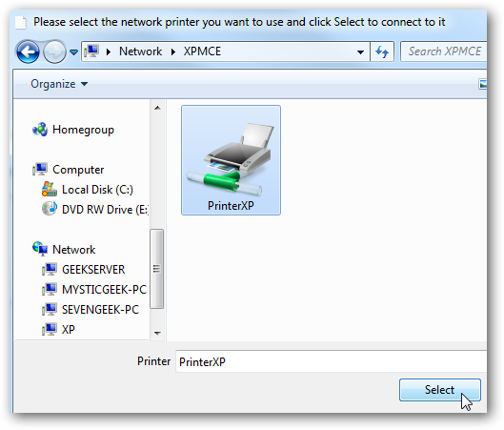This screenshot has width=504, height=430.
Task: Open the recent pages dropdown arrow
Action: pyautogui.click(x=74, y=51)
